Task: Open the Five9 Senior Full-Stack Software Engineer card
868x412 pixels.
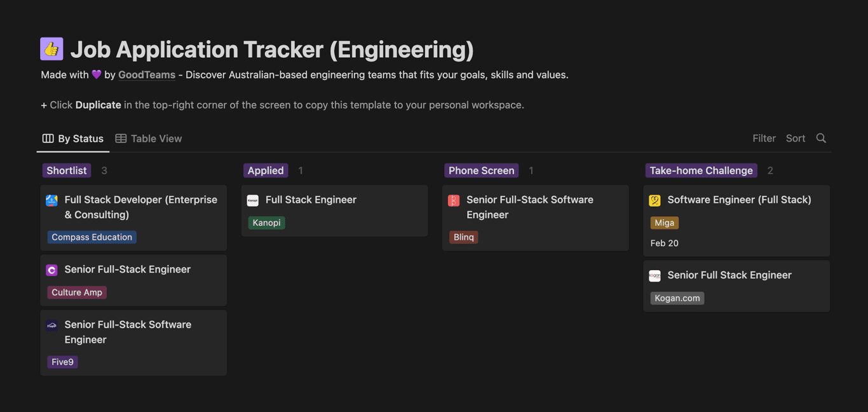Action: [133, 342]
